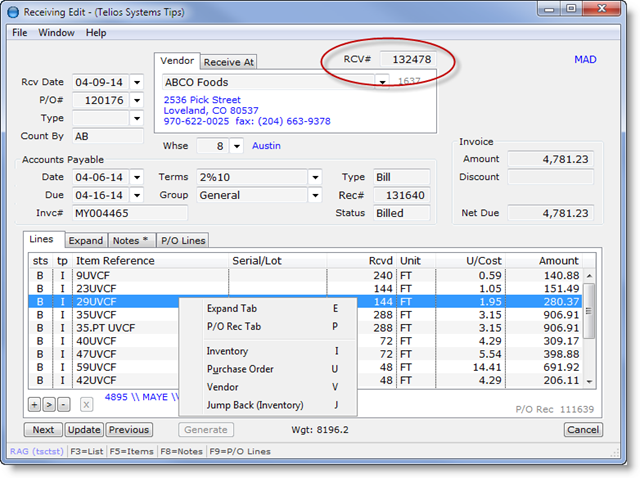Viewport: 640px width, 478px height.
Task: Click scrollbar up arrow in lines grid
Action: click(590, 274)
